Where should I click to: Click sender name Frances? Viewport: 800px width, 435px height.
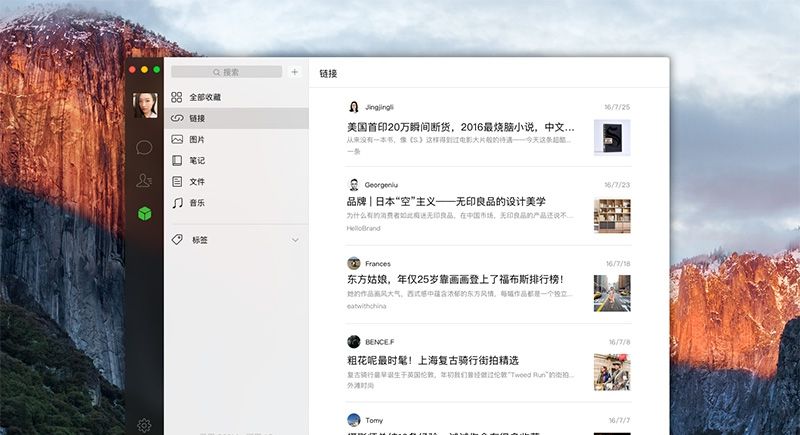(378, 264)
